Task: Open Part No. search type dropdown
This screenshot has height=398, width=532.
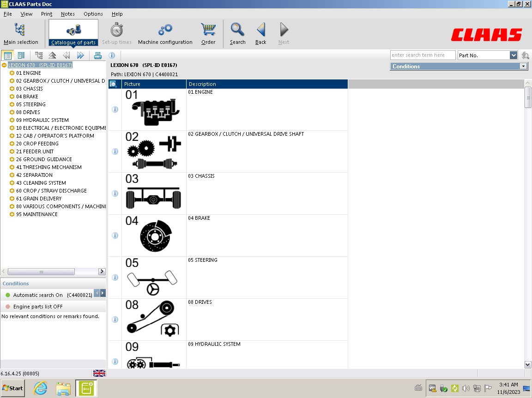Action: [x=514, y=55]
